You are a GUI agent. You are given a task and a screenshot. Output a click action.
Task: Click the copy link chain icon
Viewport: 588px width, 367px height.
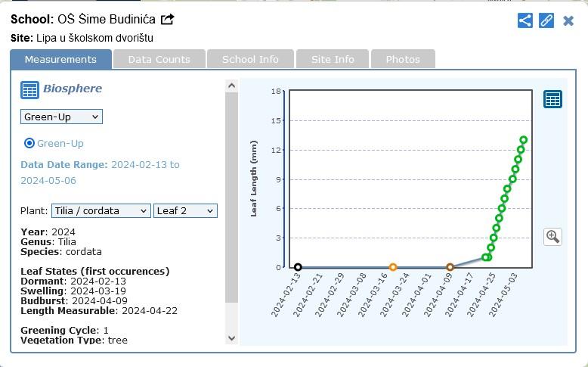pyautogui.click(x=546, y=20)
